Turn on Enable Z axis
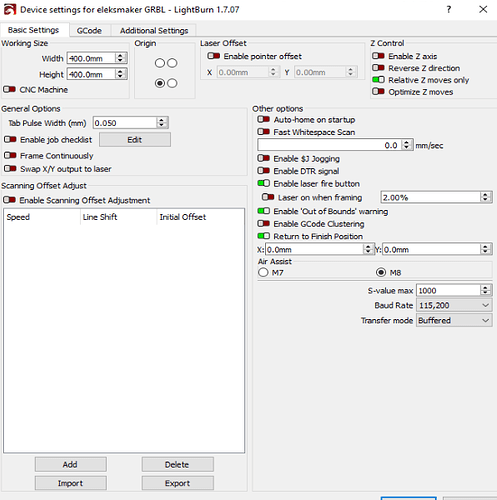Image resolution: width=497 pixels, height=500 pixels. [378, 56]
